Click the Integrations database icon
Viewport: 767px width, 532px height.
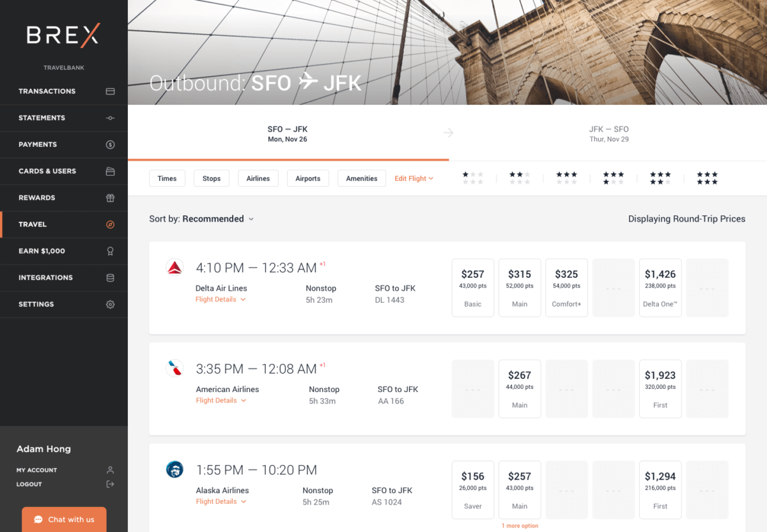point(110,278)
